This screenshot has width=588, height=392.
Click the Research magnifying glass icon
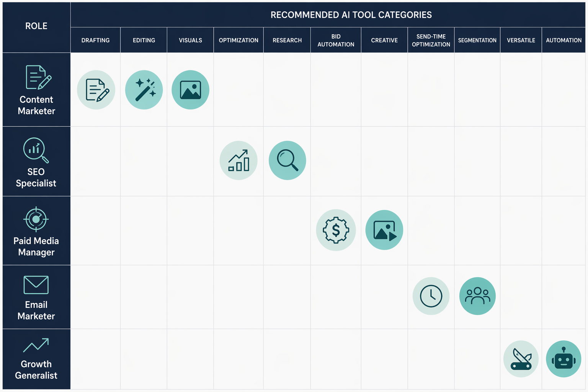click(287, 160)
